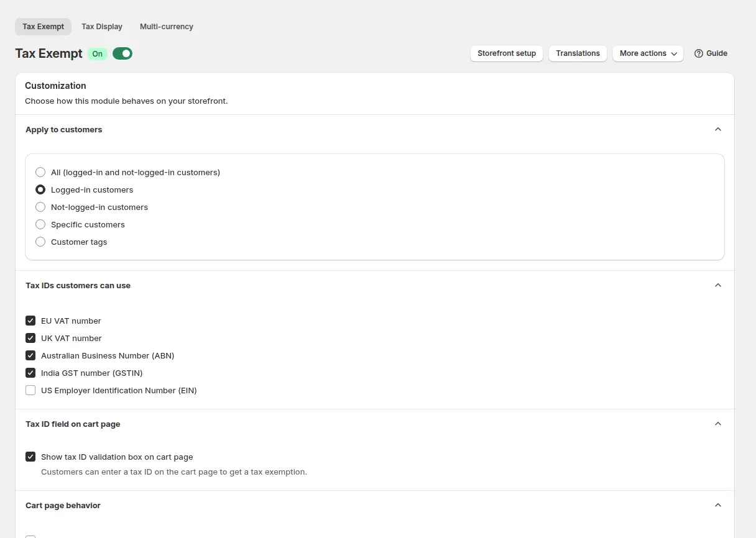Uncheck Show tax ID validation box

[30, 457]
